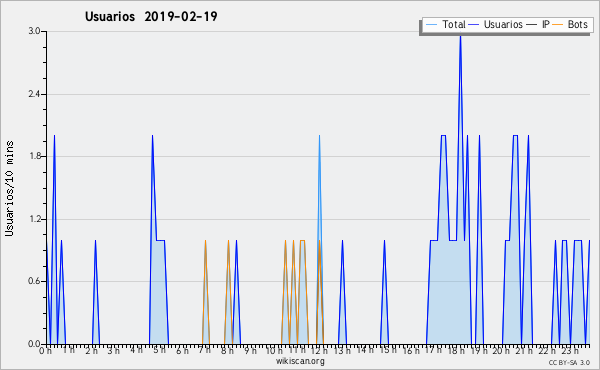
Task: Click the x-axis label '21 h'
Action: click(523, 351)
